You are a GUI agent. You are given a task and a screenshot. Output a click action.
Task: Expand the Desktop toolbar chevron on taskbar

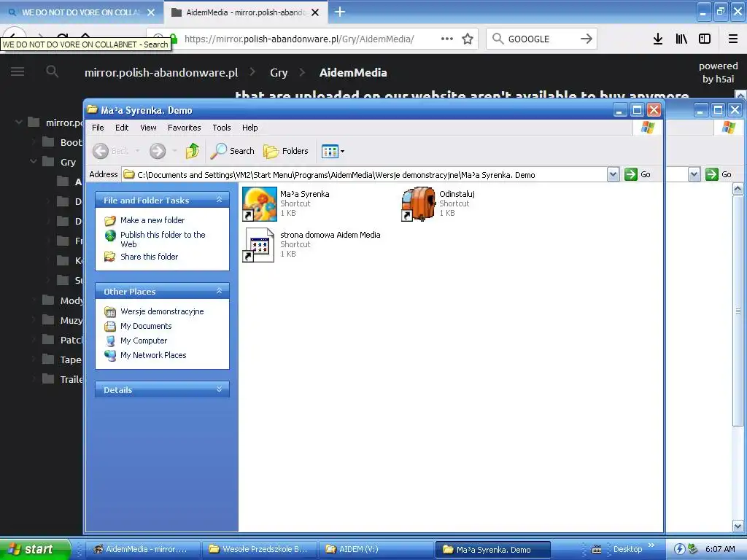(651, 545)
